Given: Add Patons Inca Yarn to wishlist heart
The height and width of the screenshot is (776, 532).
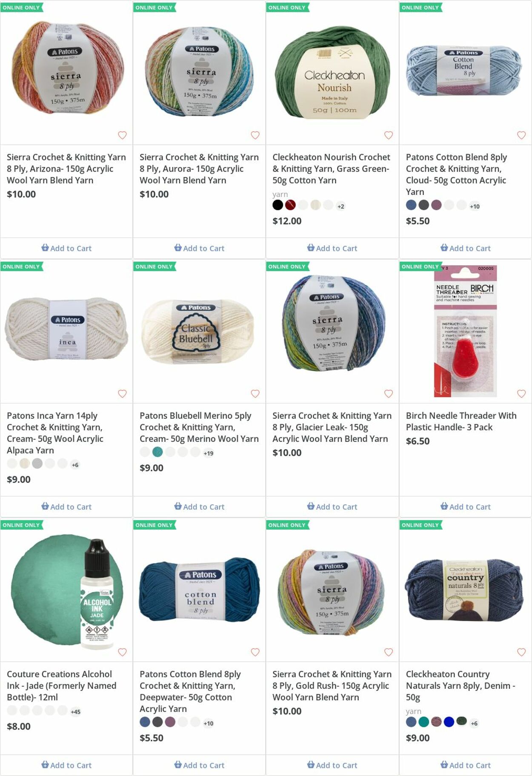Looking at the screenshot, I should click(122, 394).
